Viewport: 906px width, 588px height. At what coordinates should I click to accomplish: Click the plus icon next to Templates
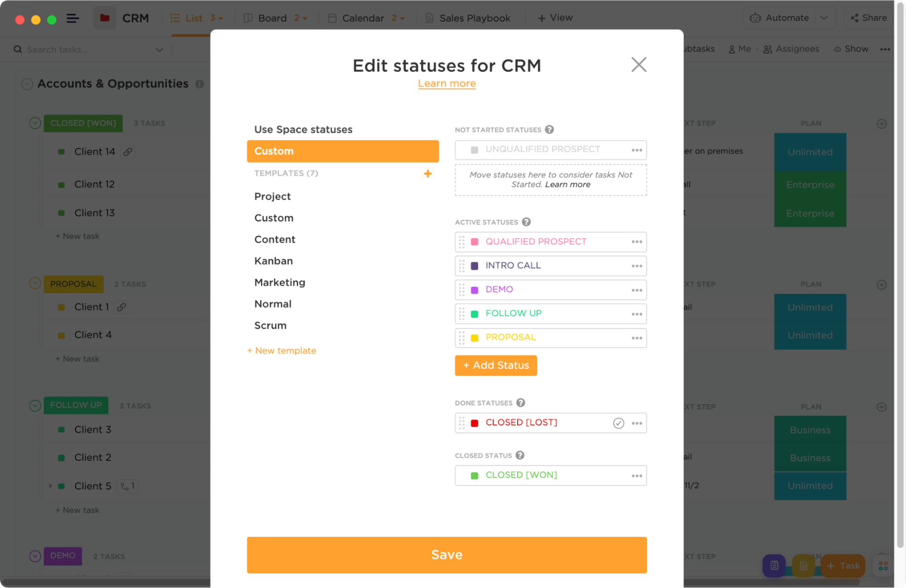click(427, 174)
